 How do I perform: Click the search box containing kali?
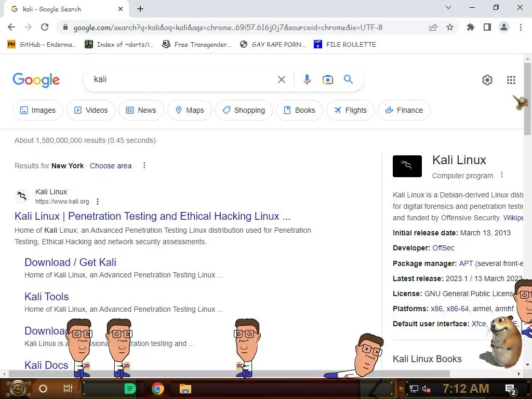pyautogui.click(x=183, y=79)
